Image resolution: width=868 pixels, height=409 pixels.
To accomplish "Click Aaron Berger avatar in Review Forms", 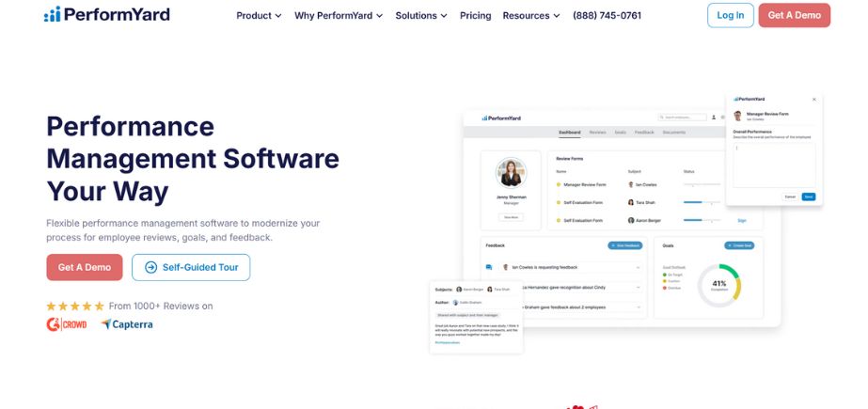I will click(x=631, y=220).
